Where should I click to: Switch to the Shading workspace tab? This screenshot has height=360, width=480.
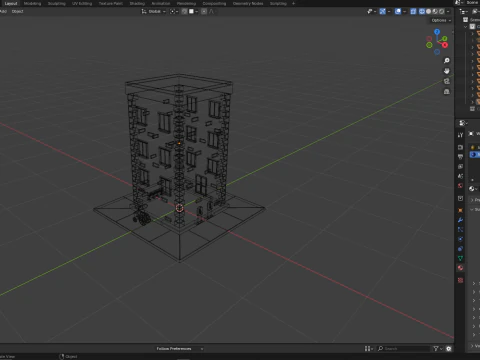coord(137,3)
